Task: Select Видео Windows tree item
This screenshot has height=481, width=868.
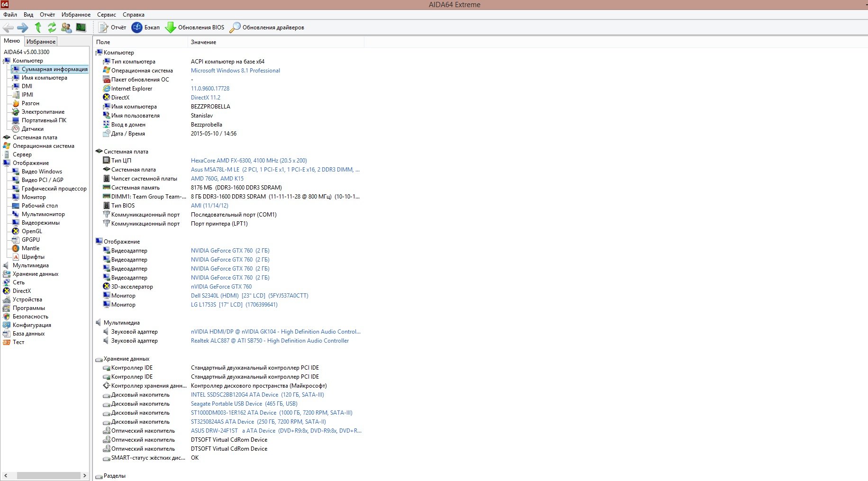Action: [42, 172]
